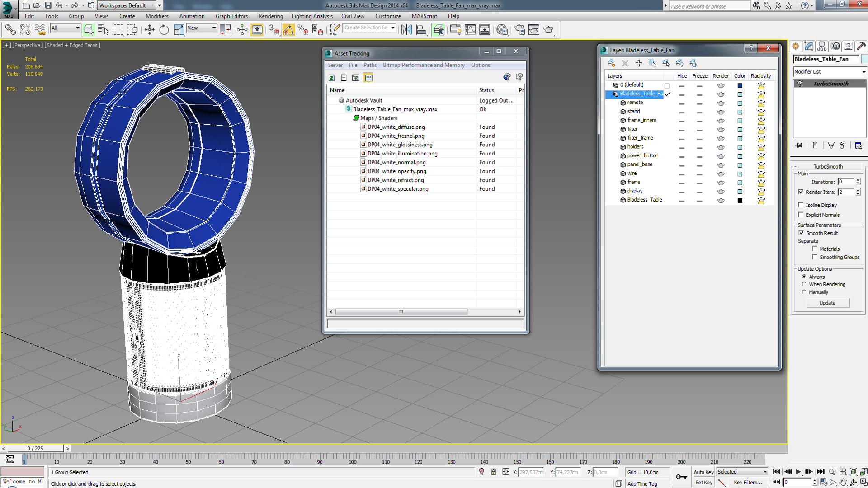Enable the Isoline Display checkbox
This screenshot has height=488, width=868.
click(801, 205)
